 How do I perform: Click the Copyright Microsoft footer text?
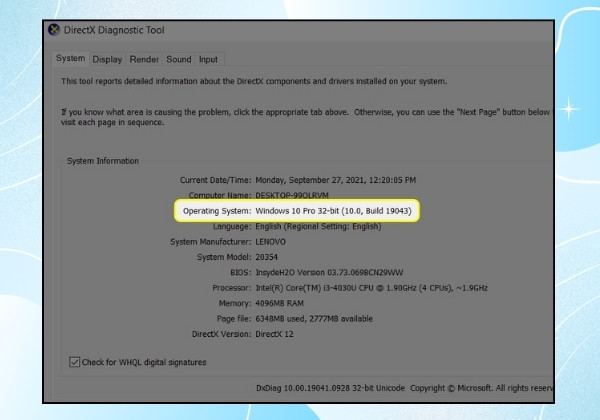[x=482, y=388]
